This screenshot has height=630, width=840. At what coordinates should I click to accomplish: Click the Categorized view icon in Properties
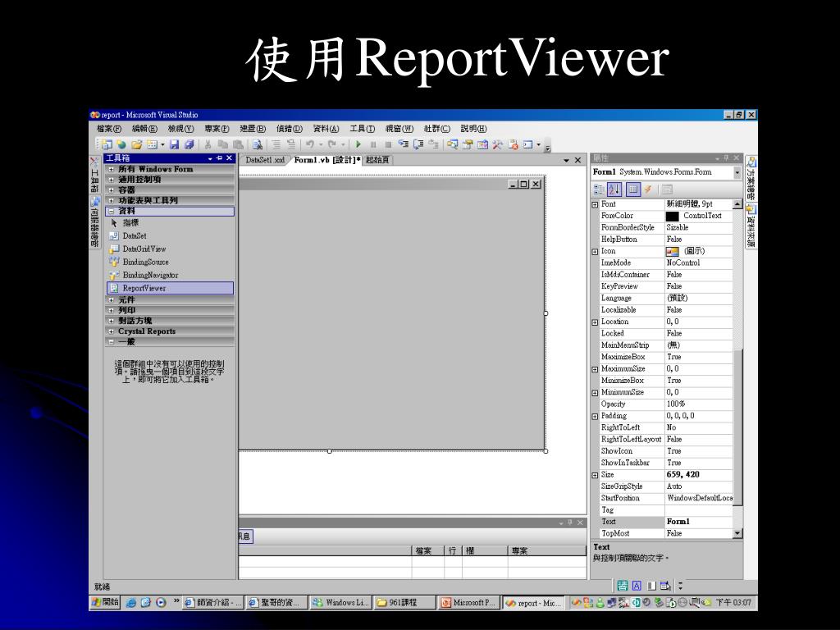pos(599,189)
